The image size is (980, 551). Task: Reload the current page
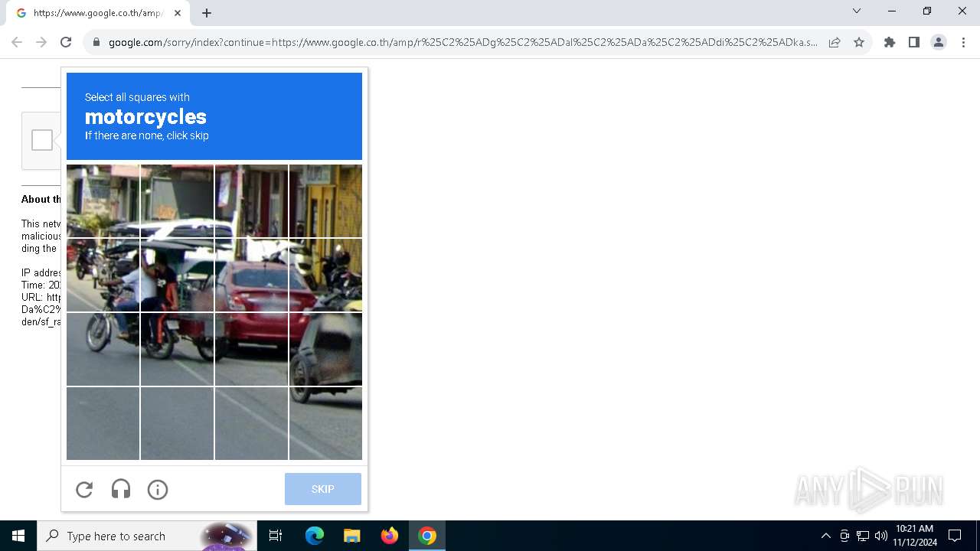tap(66, 42)
